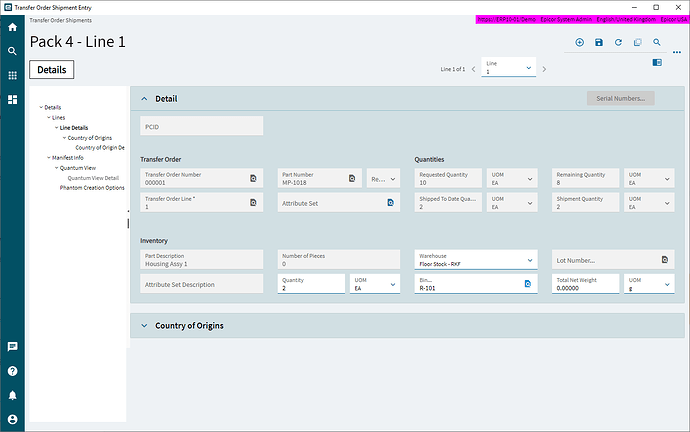Select Lines in the tree
Screen dimensions: 690x432
[59, 117]
